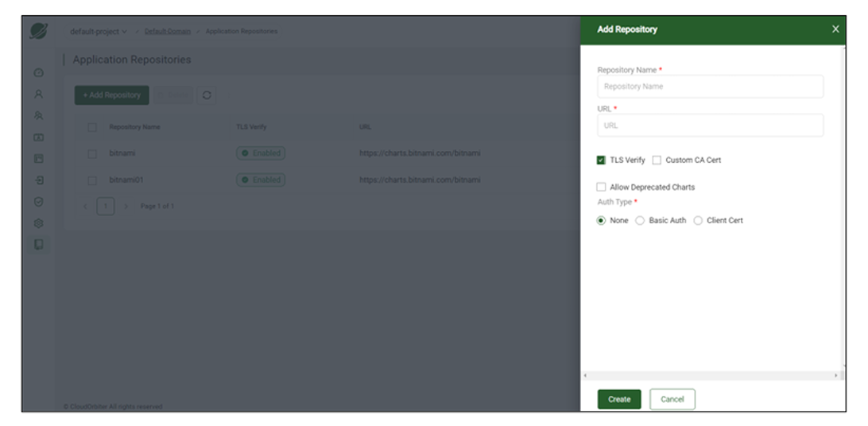
Task: Enable the Custom CA Cert checkbox
Action: [657, 161]
